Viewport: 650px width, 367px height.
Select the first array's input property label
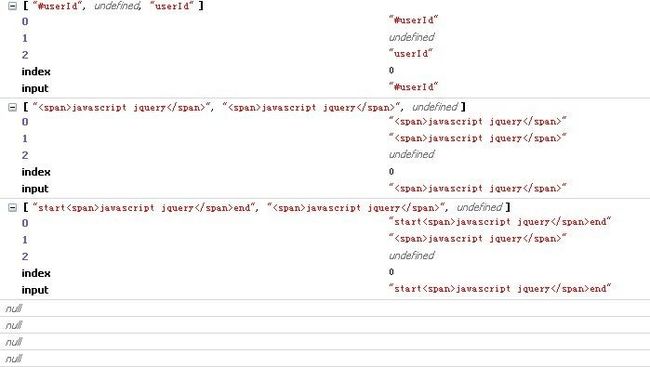pyautogui.click(x=35, y=88)
